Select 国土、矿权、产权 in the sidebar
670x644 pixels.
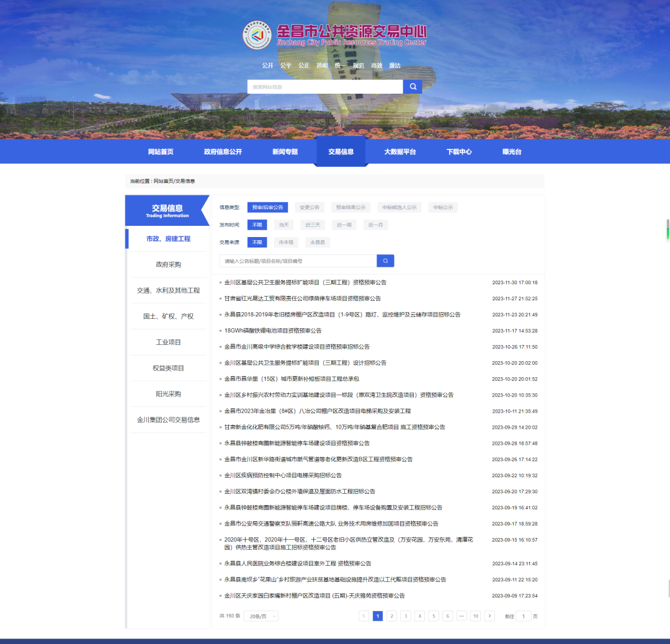pos(168,316)
